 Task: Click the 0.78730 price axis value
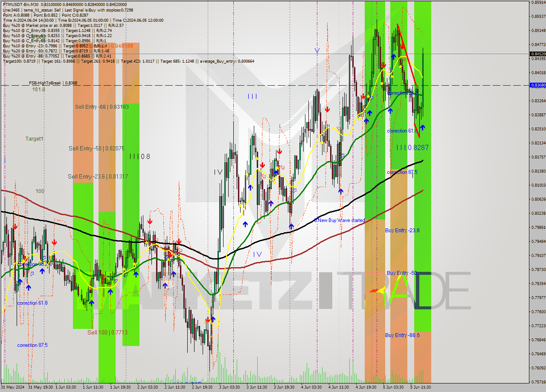(x=538, y=269)
